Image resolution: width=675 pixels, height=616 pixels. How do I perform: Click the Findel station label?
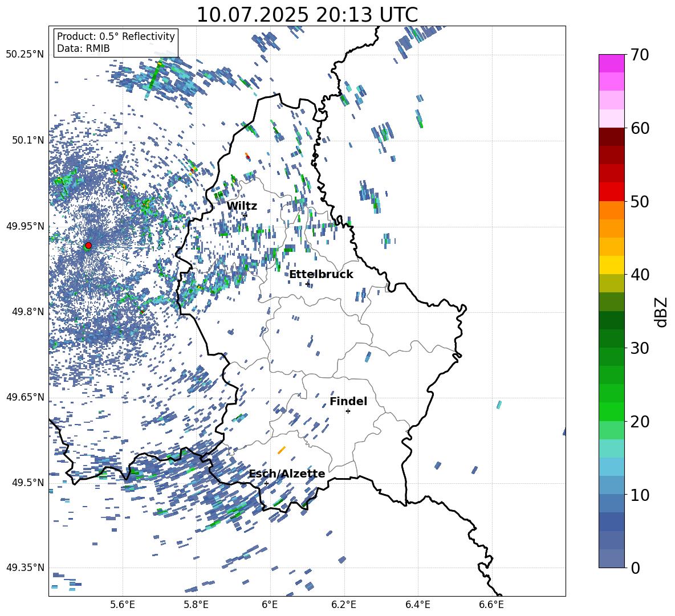click(x=348, y=401)
